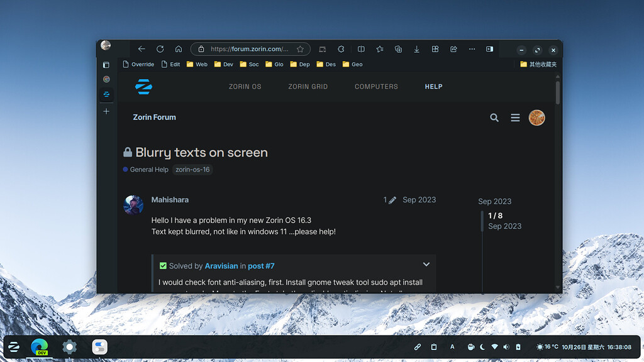
Task: Open post #7 via the Aravisian link
Action: point(261,266)
